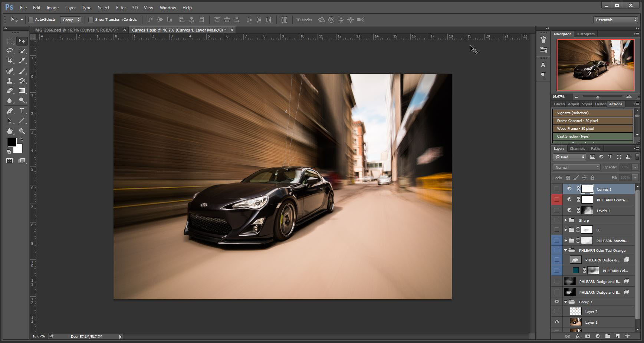Collapse the Group 1 folder
644x343 pixels.
pos(566,302)
